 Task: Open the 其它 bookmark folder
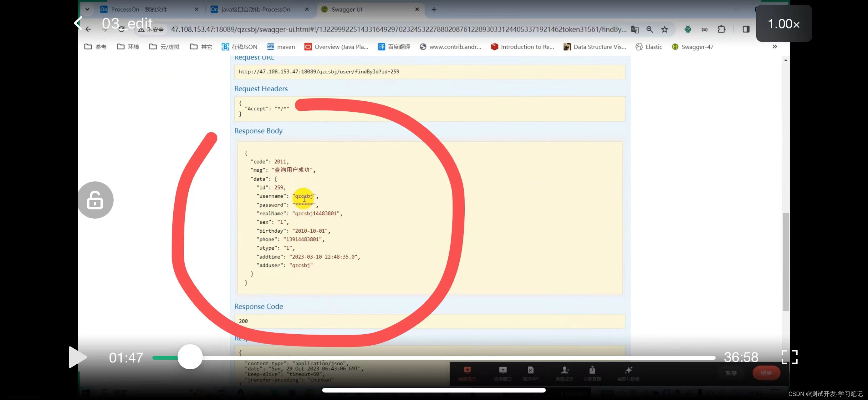tap(201, 47)
